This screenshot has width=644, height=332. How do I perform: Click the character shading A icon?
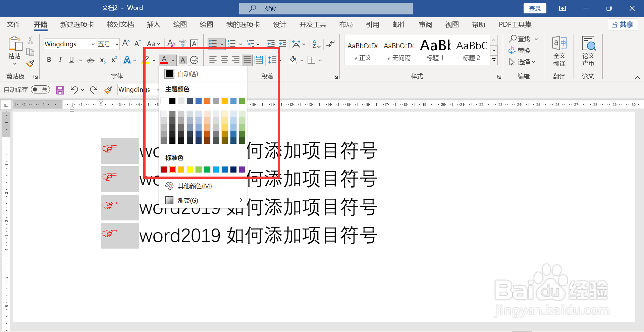pyautogui.click(x=183, y=60)
